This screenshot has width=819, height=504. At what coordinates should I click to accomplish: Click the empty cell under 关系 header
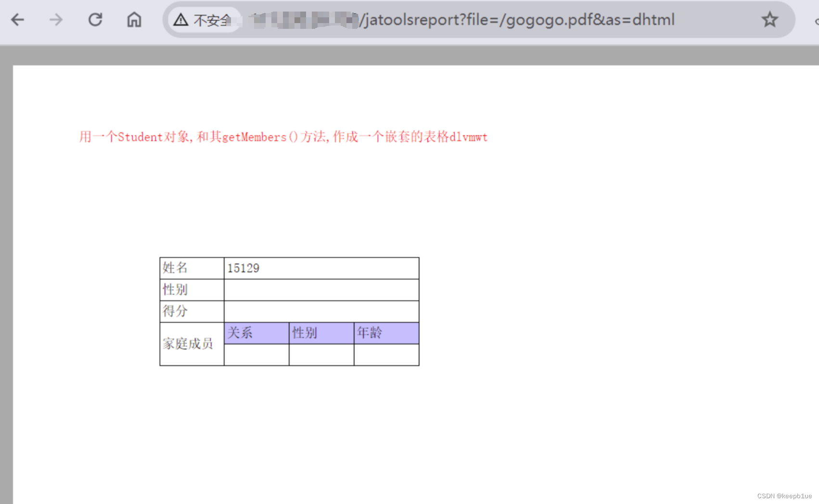(x=256, y=354)
